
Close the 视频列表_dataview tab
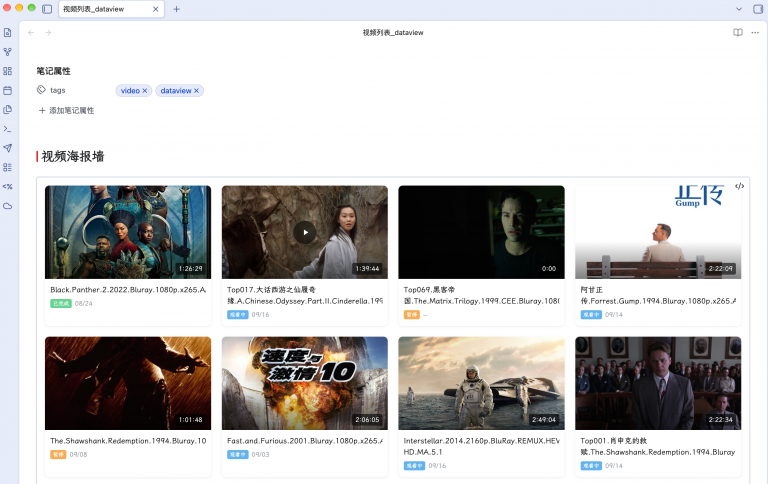(155, 9)
